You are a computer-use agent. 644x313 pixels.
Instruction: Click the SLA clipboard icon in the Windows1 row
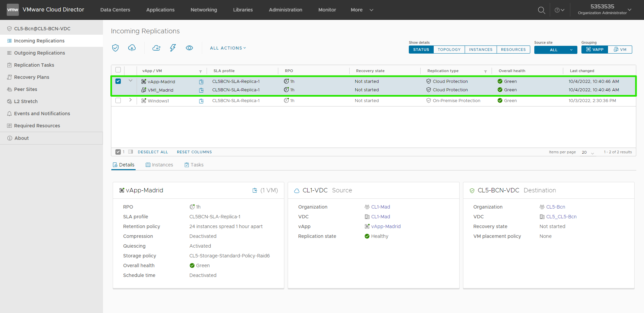tap(201, 101)
